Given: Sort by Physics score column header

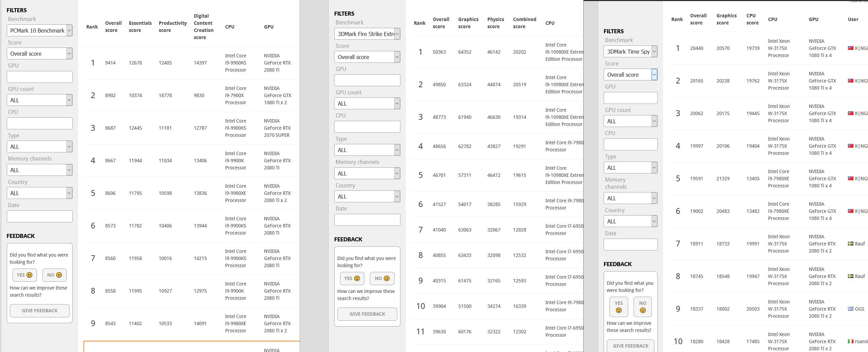Looking at the screenshot, I should (x=496, y=23).
